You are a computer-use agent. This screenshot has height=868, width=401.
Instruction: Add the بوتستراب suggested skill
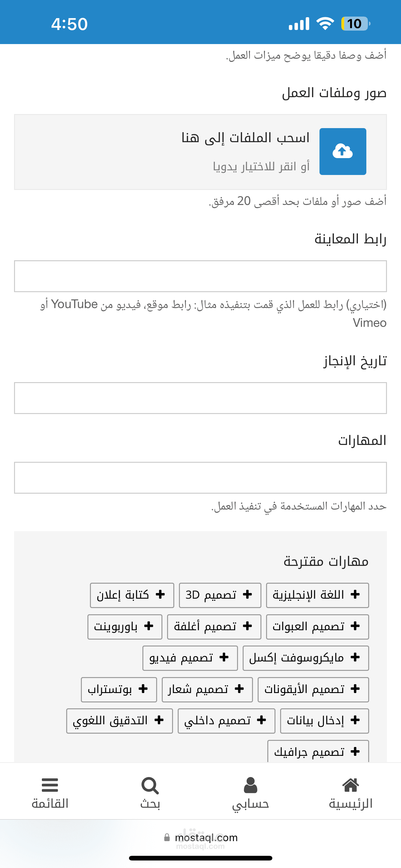coord(118,689)
